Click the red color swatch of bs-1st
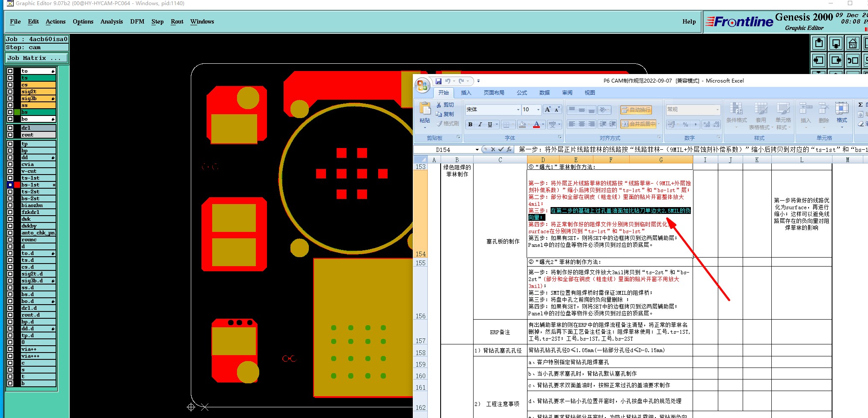 [17, 185]
